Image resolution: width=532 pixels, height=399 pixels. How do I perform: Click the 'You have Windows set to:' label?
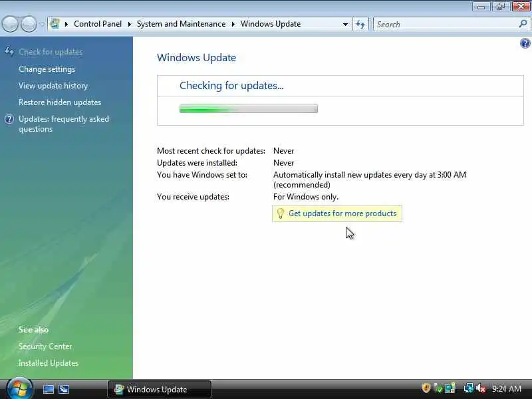coord(202,175)
